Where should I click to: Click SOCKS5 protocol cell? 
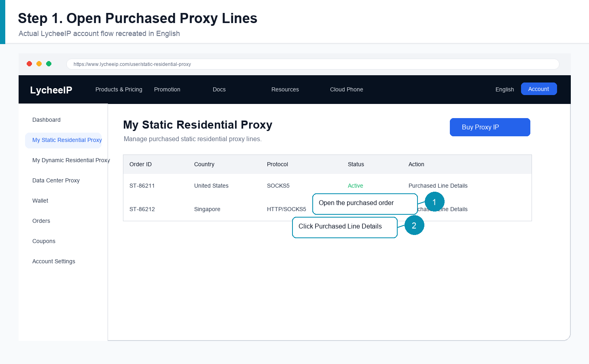tap(278, 186)
